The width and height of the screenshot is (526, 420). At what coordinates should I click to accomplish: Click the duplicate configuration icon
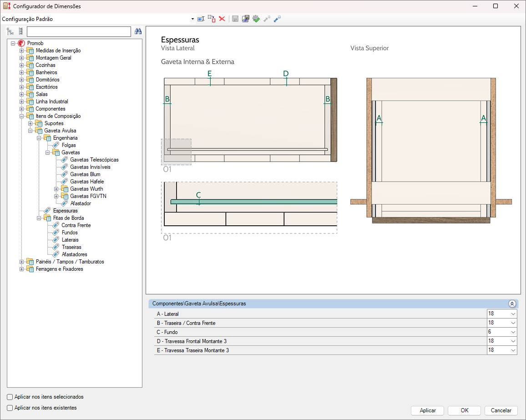coord(211,19)
